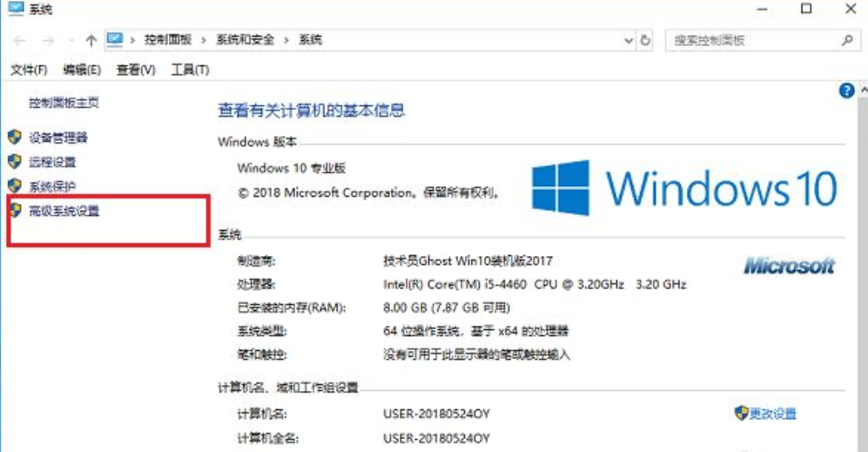Screen dimensions: 868x452
Task: Open 高级系统设置 link
Action: pos(64,211)
